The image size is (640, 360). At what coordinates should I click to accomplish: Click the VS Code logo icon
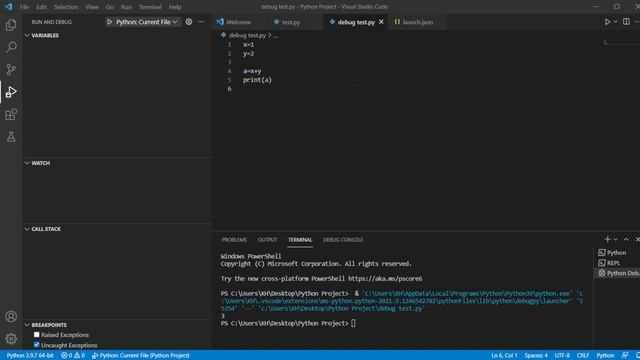pyautogui.click(x=9, y=7)
